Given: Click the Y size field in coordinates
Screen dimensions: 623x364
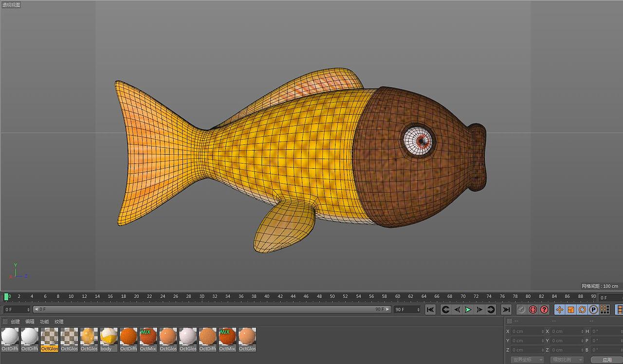Looking at the screenshot, I should [x=567, y=341].
